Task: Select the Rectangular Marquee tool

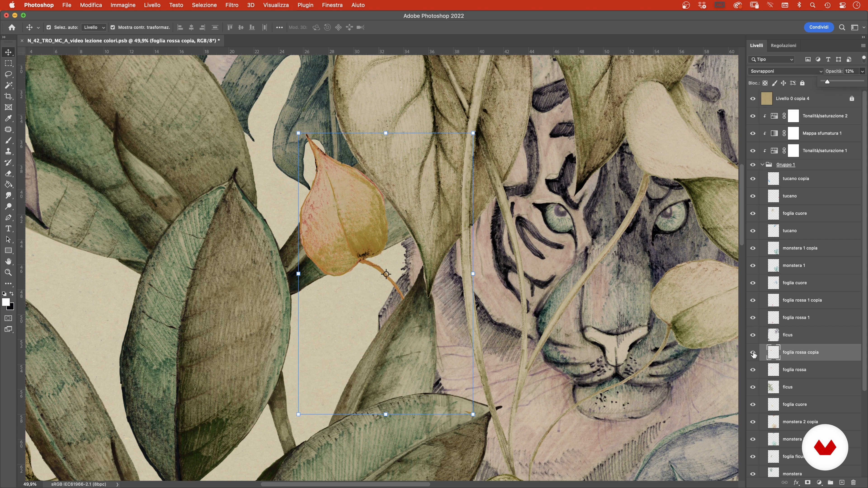Action: pyautogui.click(x=8, y=63)
